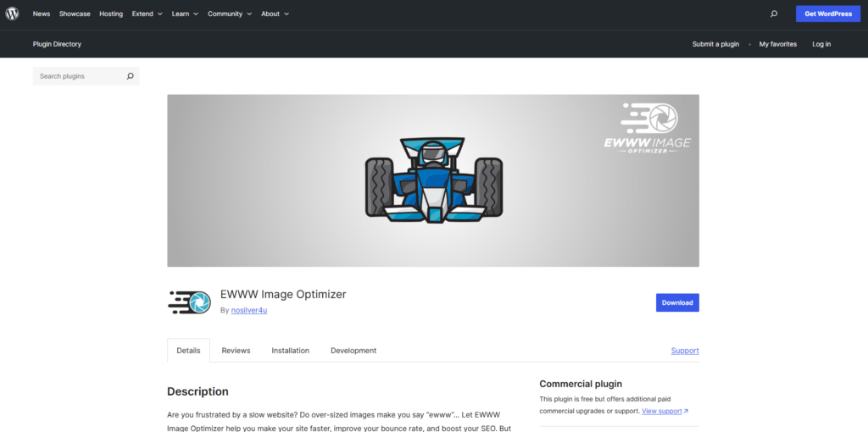
Task: Click the Description heading
Action: click(198, 391)
